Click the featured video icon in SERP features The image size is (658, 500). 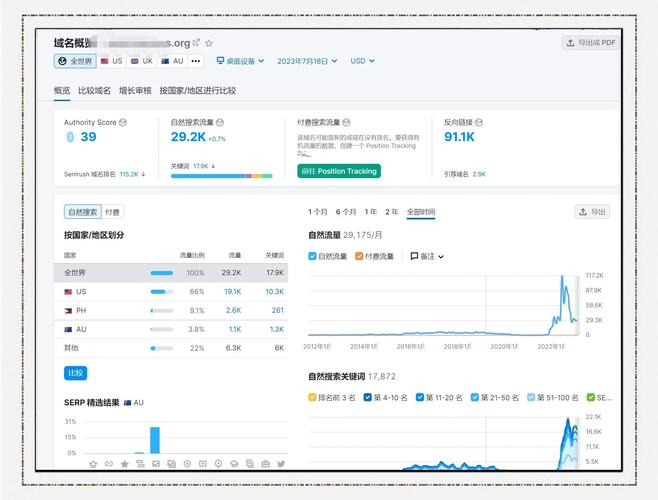[203, 464]
